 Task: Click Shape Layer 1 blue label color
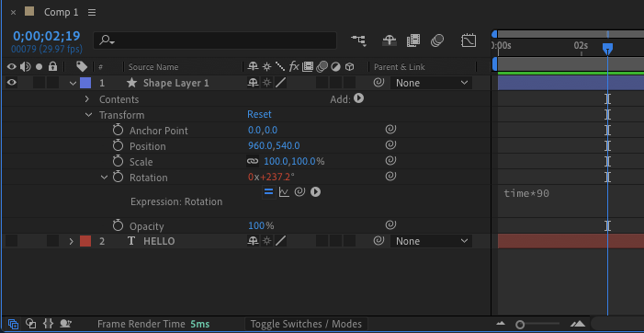pos(85,83)
